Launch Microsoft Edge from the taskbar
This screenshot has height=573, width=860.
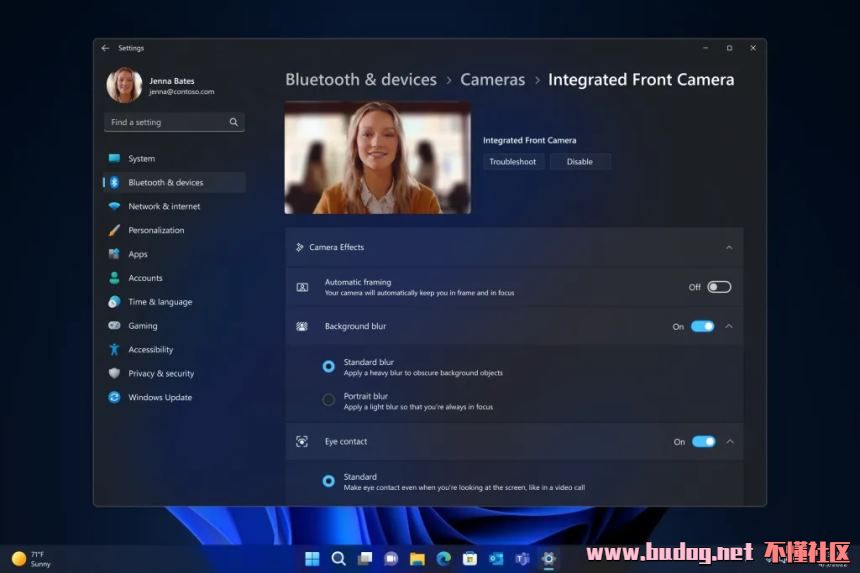click(444, 559)
